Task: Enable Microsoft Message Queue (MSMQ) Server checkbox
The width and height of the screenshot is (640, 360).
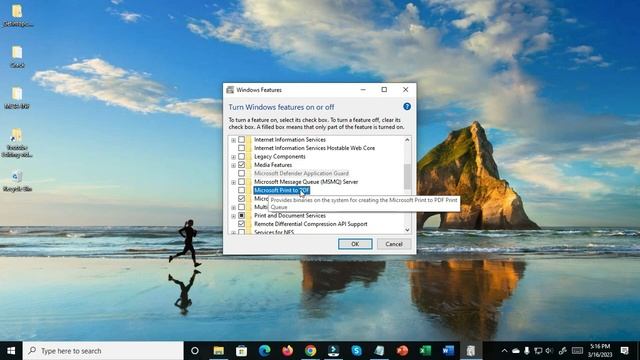Action: pyautogui.click(x=241, y=182)
